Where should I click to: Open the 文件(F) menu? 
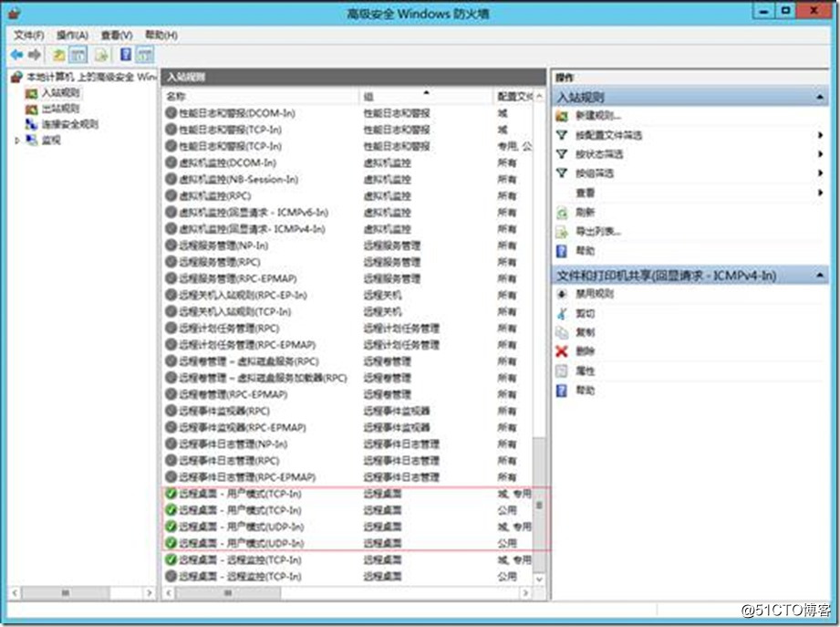[29, 36]
